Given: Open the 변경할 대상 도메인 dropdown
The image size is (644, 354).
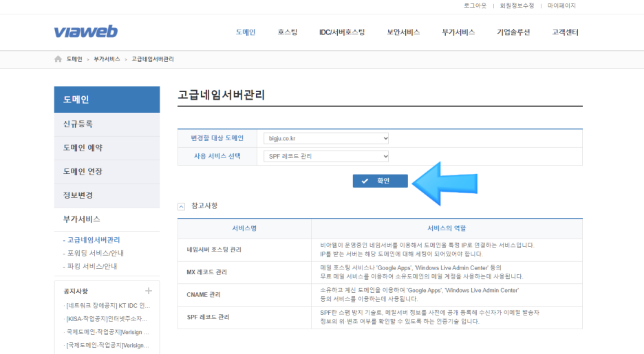Looking at the screenshot, I should coord(326,138).
